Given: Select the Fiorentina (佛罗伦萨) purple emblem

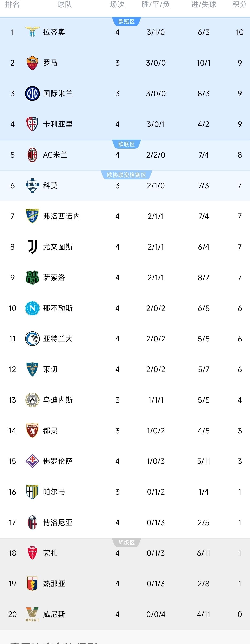Looking at the screenshot, I should coord(32,461).
